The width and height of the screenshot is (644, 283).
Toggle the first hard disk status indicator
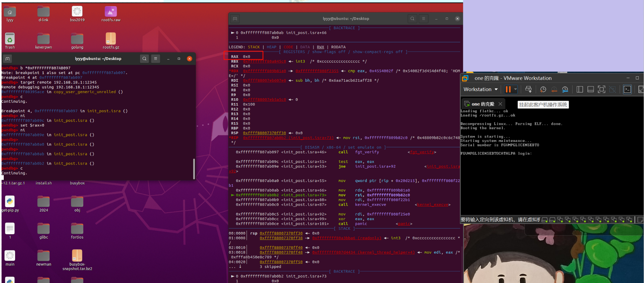(545, 220)
